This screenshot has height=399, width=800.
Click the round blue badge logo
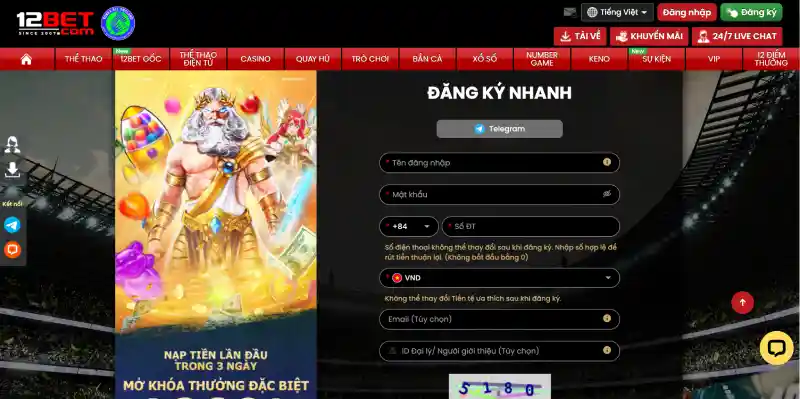[118, 23]
